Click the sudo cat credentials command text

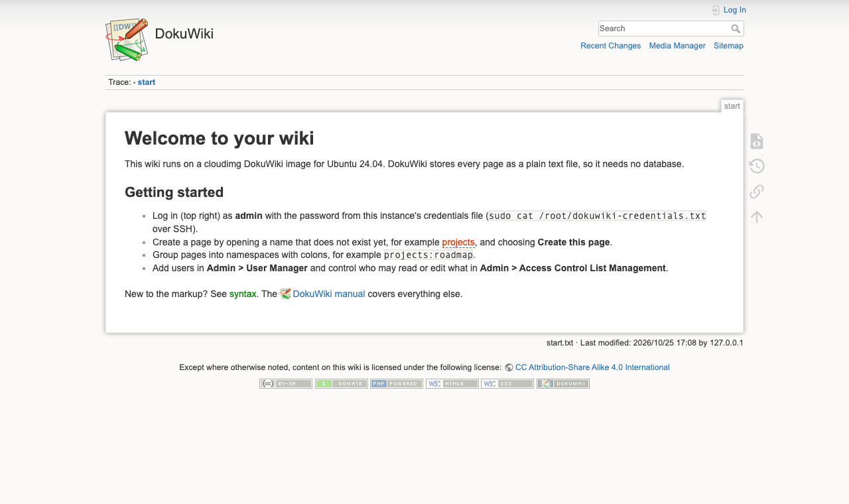(x=598, y=216)
